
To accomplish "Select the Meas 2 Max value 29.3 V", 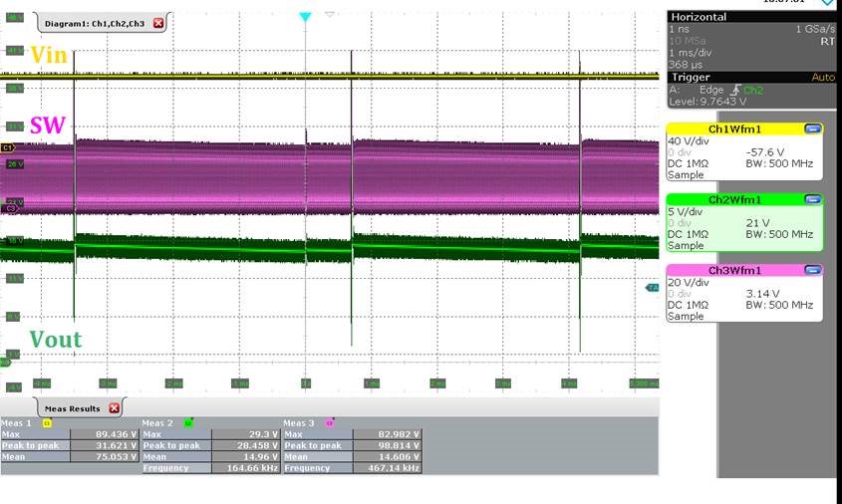I will tap(245, 434).
